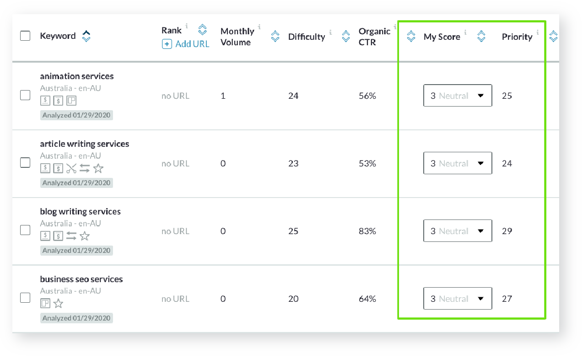Click star icon for business seo services
The width and height of the screenshot is (588, 364).
[58, 304]
